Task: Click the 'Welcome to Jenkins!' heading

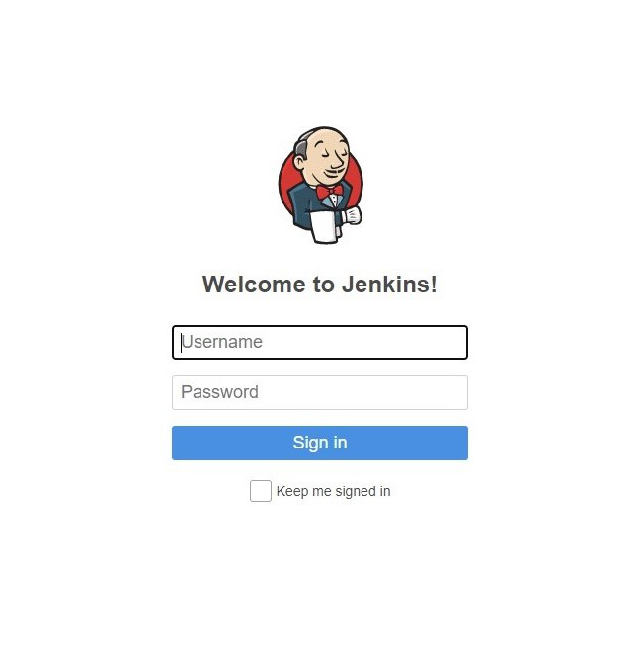Action: click(x=320, y=285)
